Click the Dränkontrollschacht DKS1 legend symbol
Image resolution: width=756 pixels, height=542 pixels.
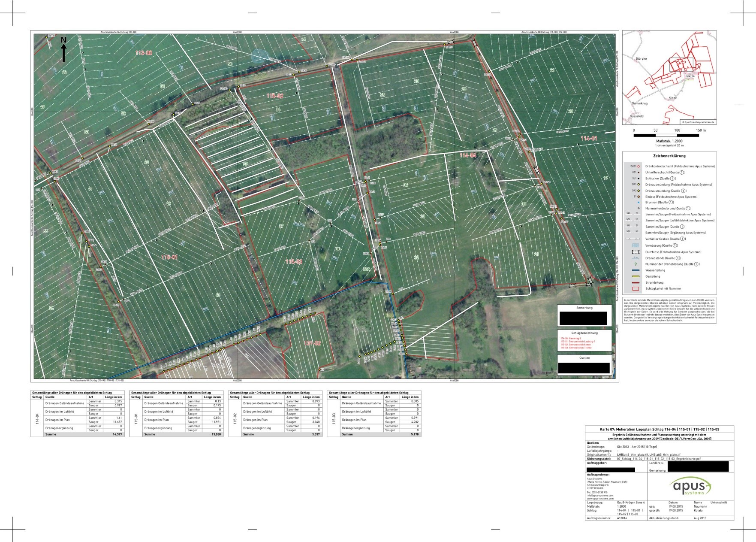639,166
